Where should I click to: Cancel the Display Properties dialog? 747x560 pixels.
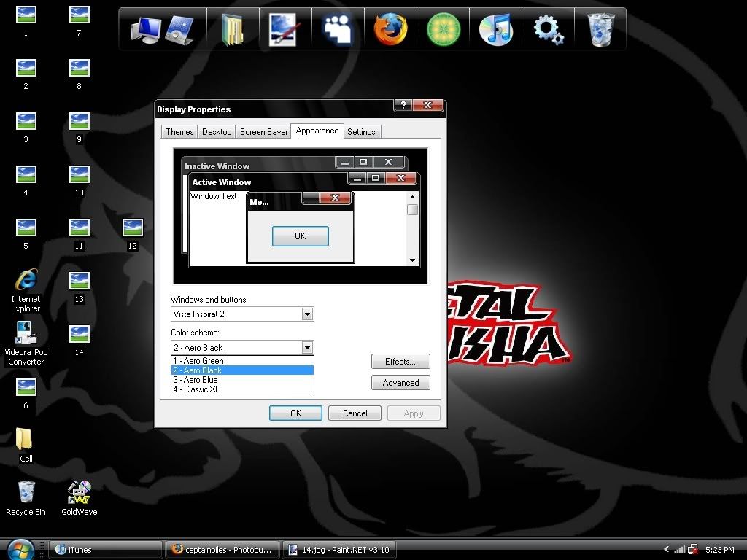(x=355, y=413)
